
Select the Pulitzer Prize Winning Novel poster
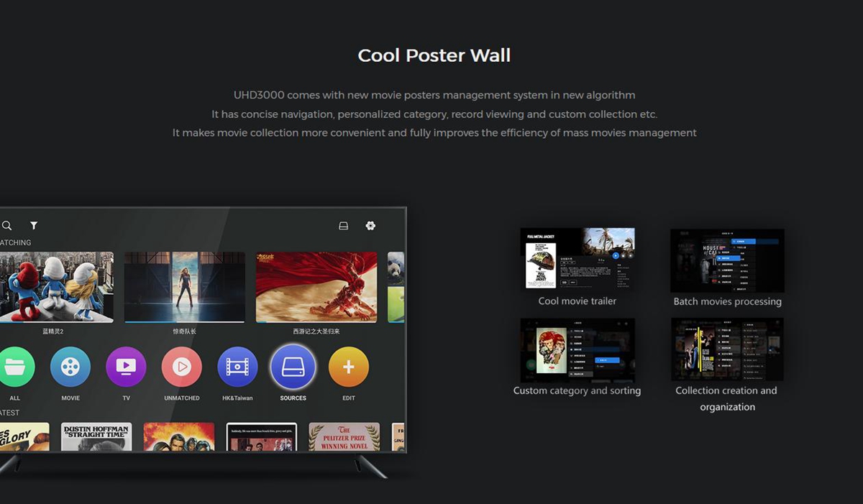point(344,436)
